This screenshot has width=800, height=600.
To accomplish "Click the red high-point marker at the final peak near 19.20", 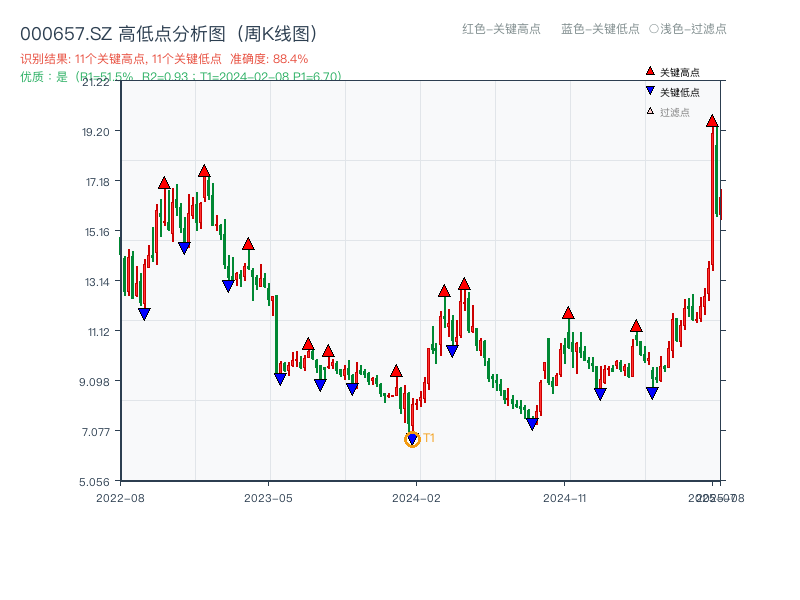I will pos(712,121).
